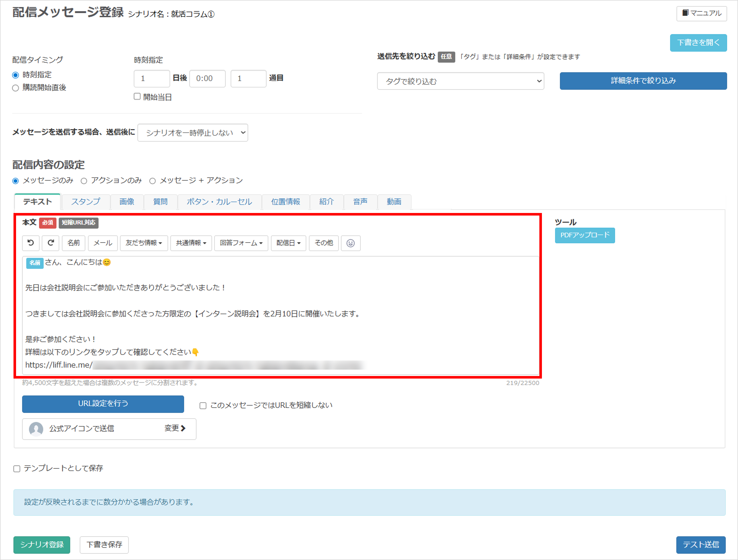
Task: Click the 0:00 time input field
Action: click(x=207, y=79)
